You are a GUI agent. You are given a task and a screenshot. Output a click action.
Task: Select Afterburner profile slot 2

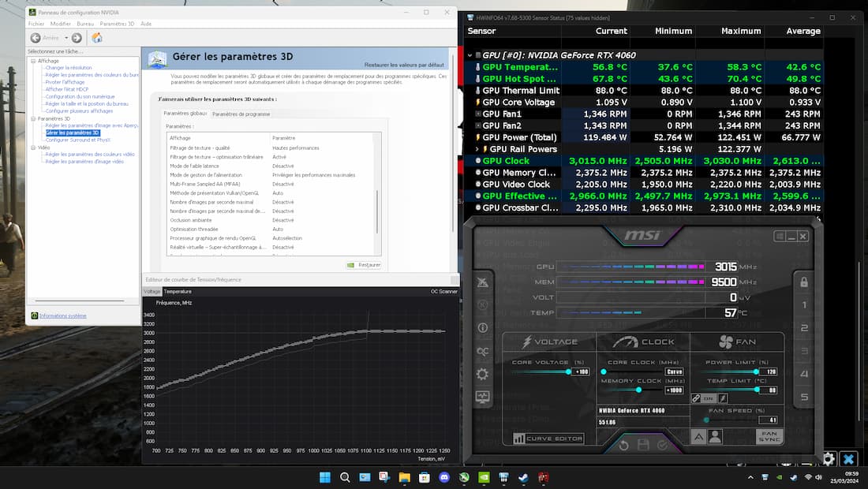pos(804,328)
